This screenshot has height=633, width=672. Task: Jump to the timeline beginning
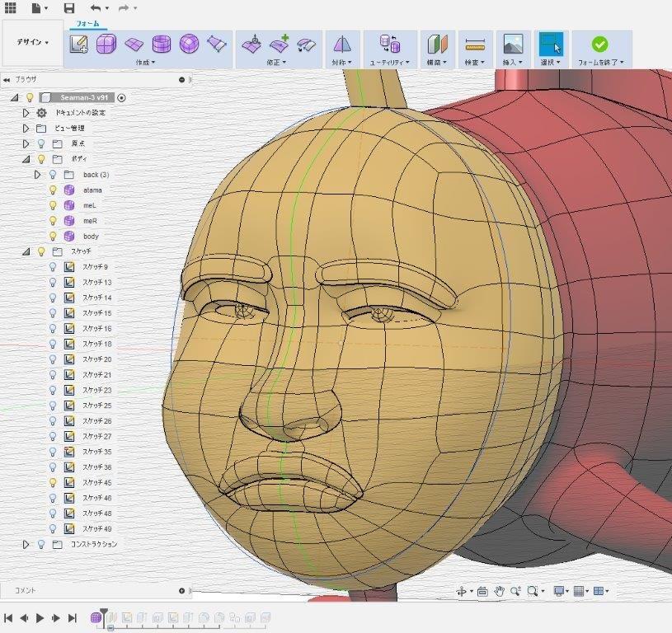coord(8,617)
